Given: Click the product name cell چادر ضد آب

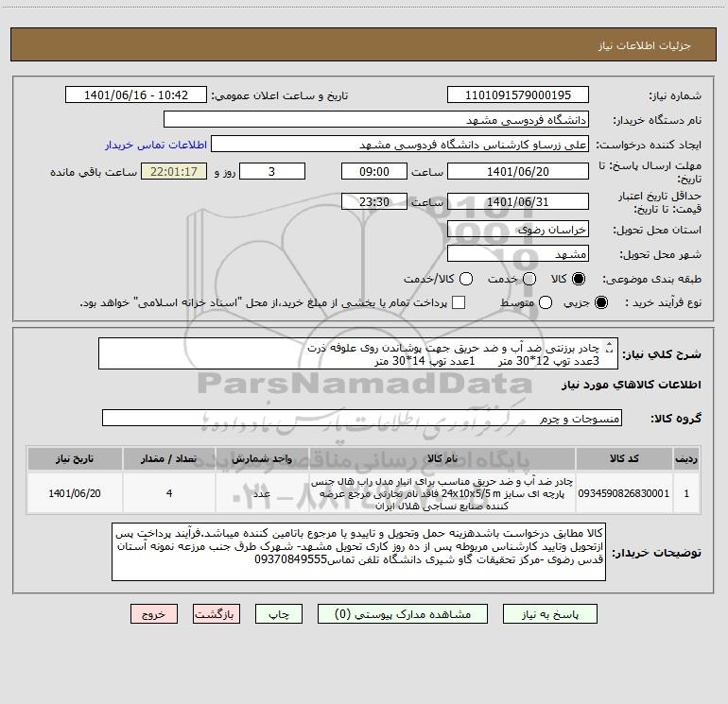Looking at the screenshot, I should click(442, 493).
